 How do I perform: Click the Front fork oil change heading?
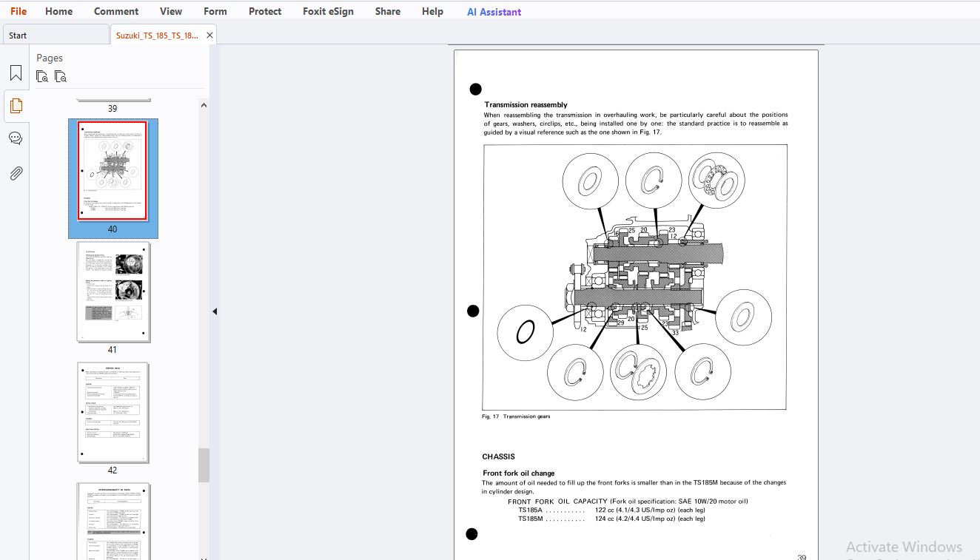(518, 473)
